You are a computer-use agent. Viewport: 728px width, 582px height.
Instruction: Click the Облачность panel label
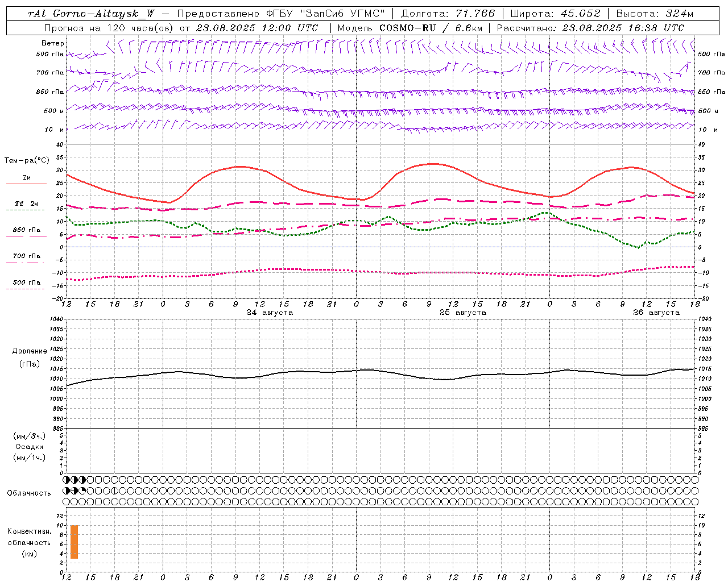[29, 493]
